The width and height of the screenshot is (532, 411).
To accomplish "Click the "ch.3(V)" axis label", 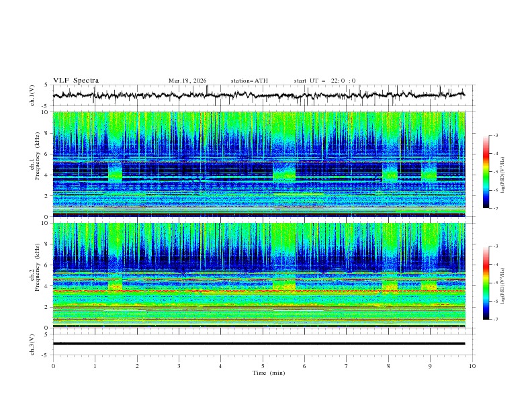I will click(x=32, y=345).
